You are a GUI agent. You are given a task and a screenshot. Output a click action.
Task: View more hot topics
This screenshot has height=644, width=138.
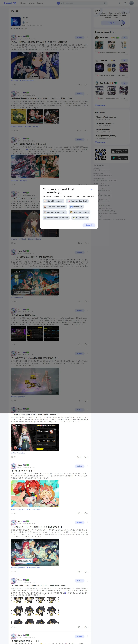pyautogui.click(x=100, y=142)
